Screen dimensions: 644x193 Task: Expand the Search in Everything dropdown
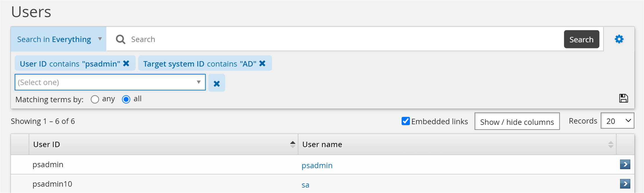click(x=59, y=39)
